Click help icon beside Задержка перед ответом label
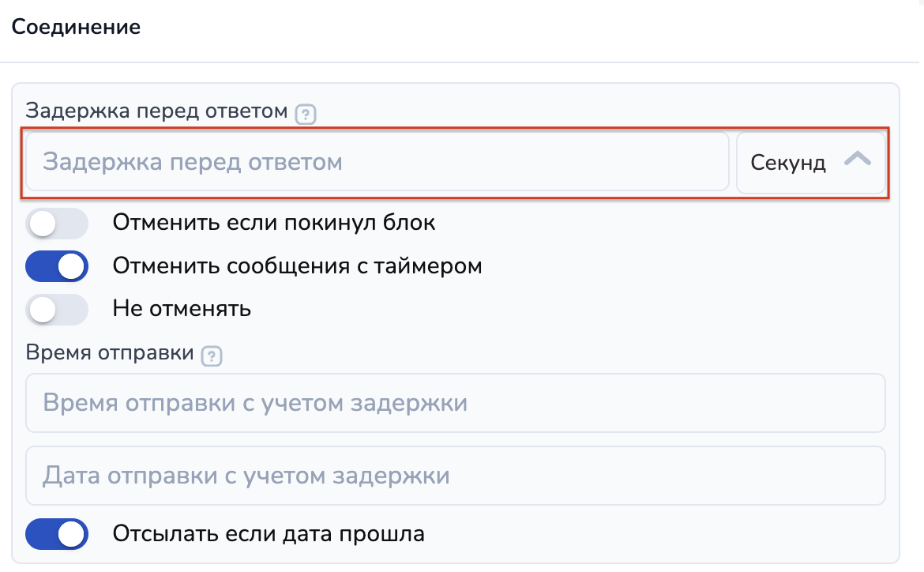 (x=306, y=115)
